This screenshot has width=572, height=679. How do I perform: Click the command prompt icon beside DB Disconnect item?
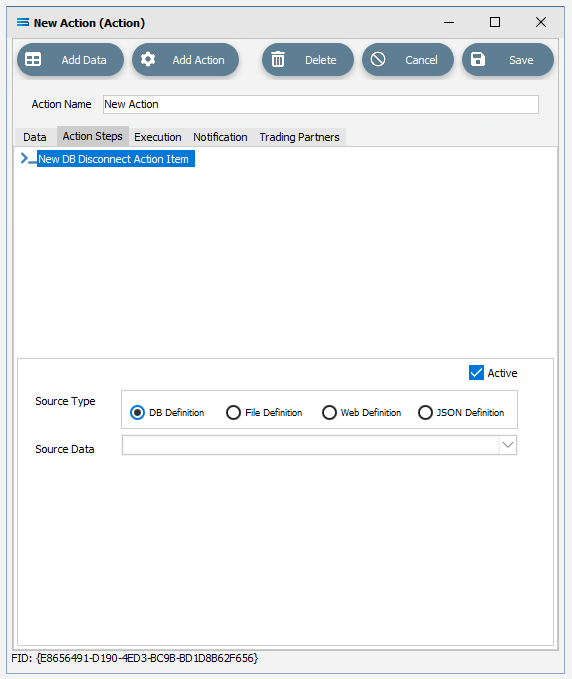tap(28, 158)
